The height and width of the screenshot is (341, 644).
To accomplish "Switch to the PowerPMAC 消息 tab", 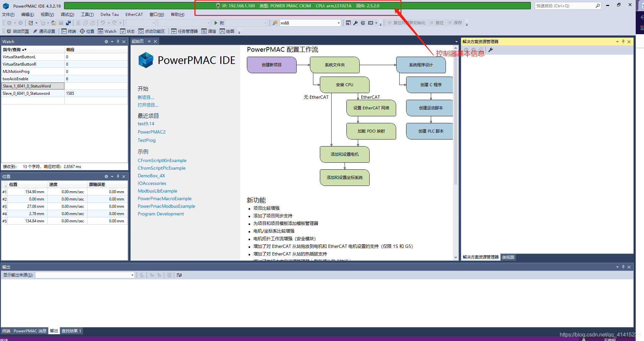I will [30, 331].
